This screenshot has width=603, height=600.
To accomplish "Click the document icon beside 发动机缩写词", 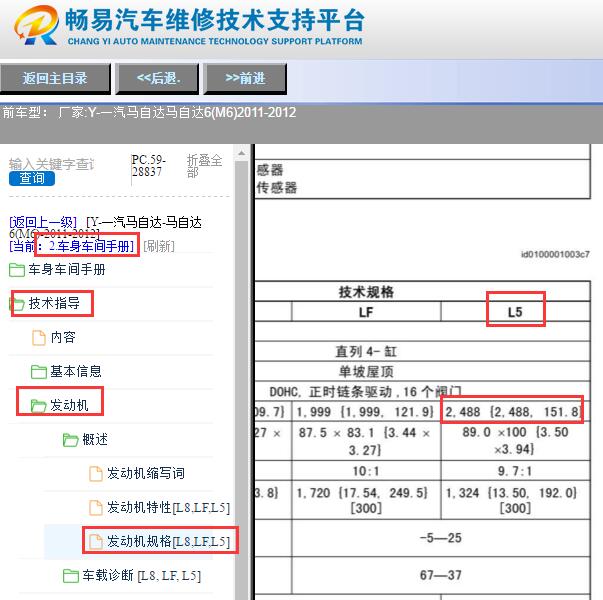I will (96, 473).
